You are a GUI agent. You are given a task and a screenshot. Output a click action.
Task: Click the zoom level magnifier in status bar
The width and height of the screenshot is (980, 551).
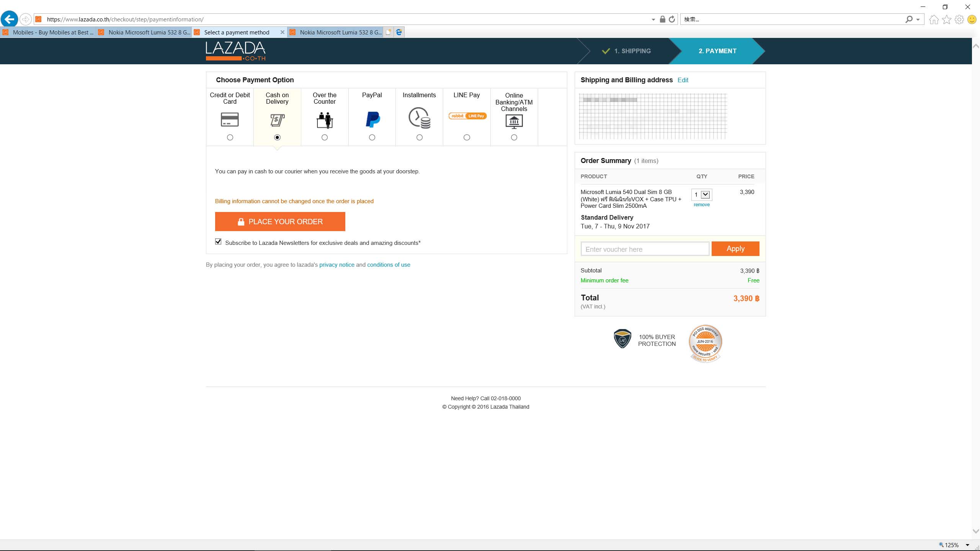pyautogui.click(x=941, y=545)
